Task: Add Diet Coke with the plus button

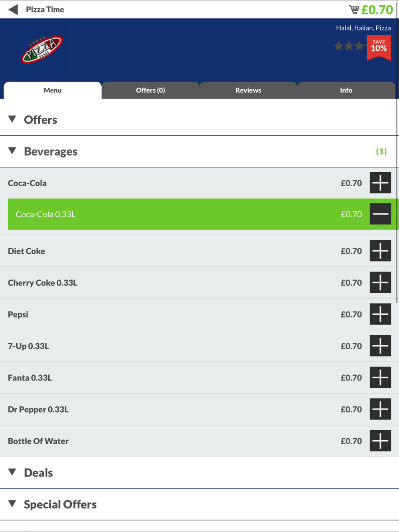Action: (380, 251)
